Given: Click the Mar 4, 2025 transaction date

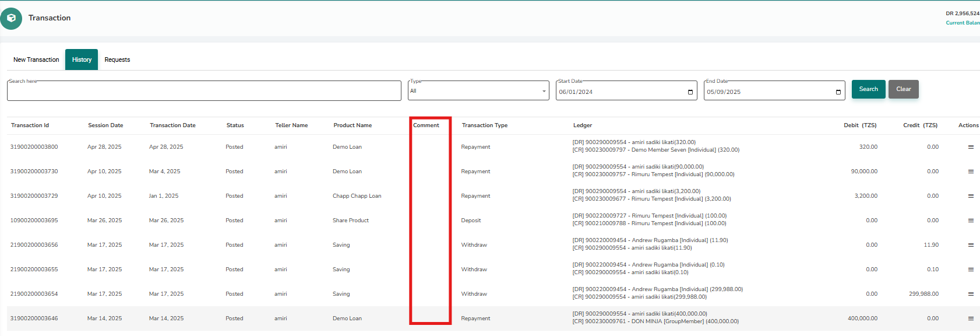Looking at the screenshot, I should [165, 171].
